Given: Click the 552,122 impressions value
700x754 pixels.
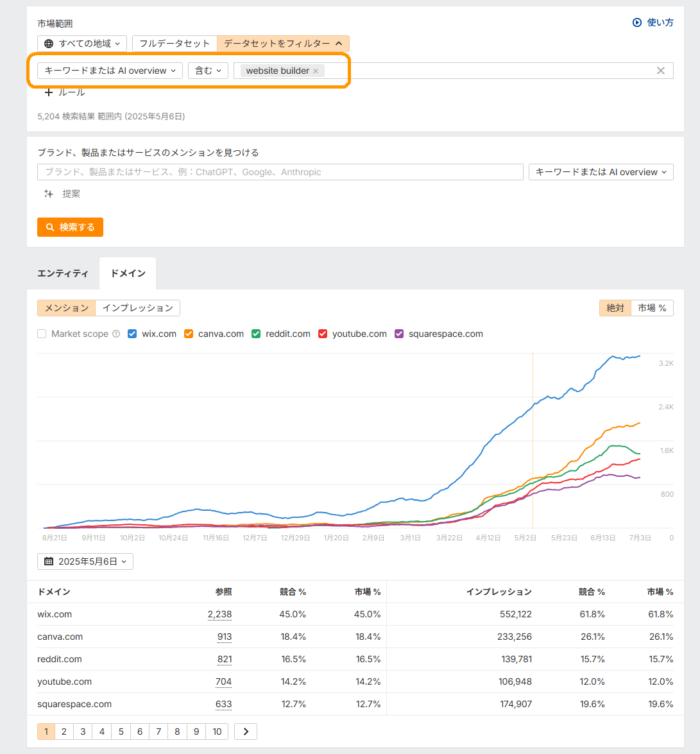Looking at the screenshot, I should coord(516,614).
